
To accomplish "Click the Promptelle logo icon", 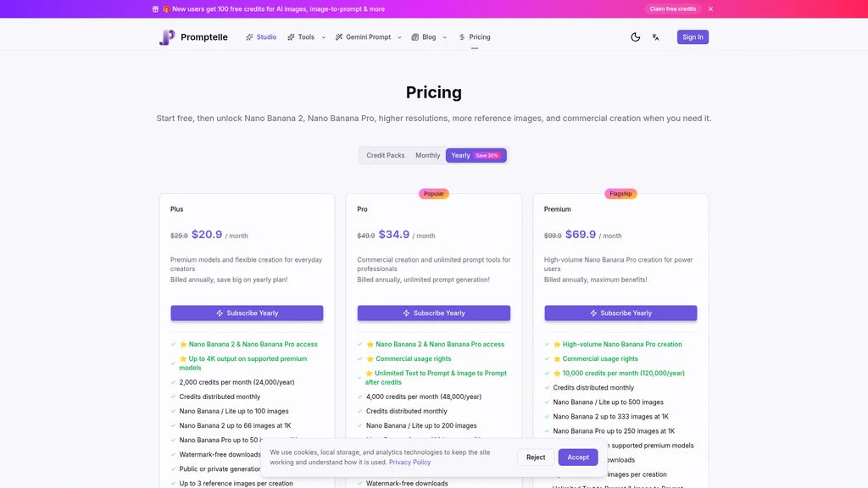I will [x=167, y=37].
